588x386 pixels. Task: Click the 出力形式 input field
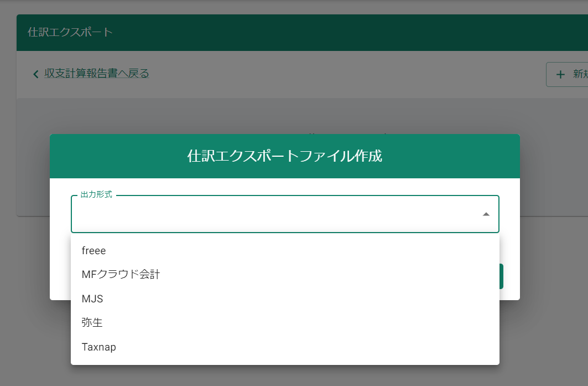[285, 214]
